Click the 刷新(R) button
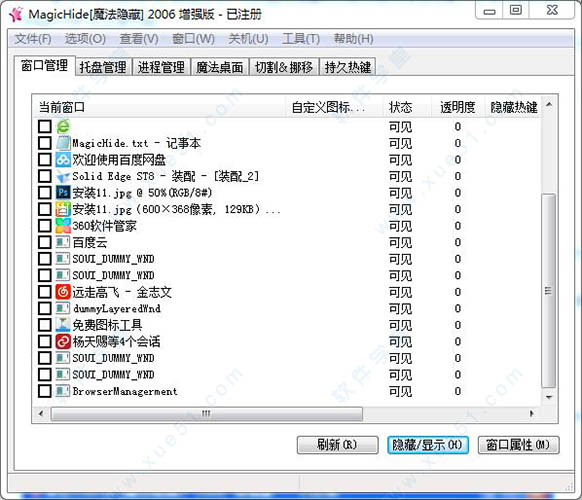582x500 pixels. pos(337,445)
